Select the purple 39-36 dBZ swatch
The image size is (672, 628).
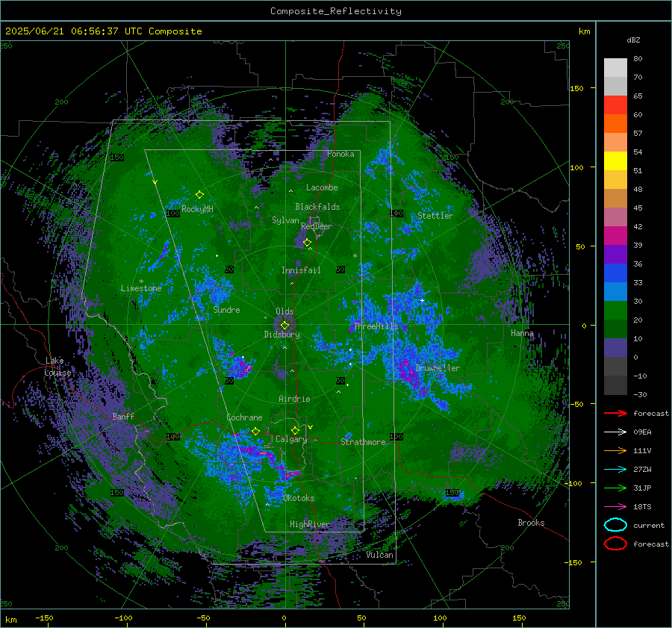point(615,255)
